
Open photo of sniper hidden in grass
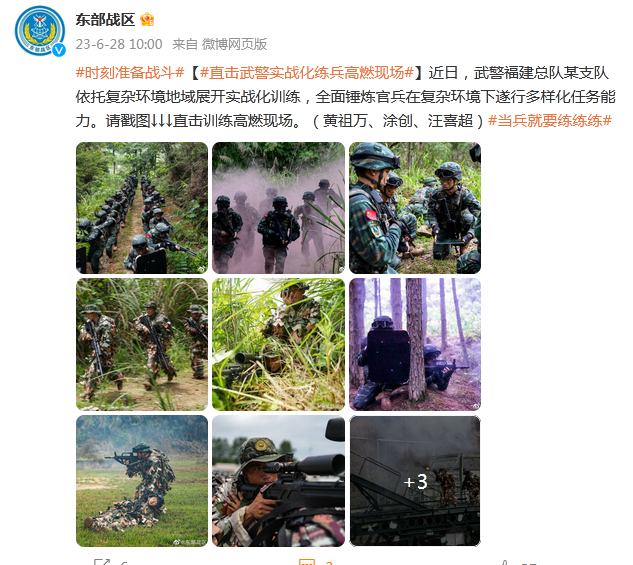tap(279, 344)
